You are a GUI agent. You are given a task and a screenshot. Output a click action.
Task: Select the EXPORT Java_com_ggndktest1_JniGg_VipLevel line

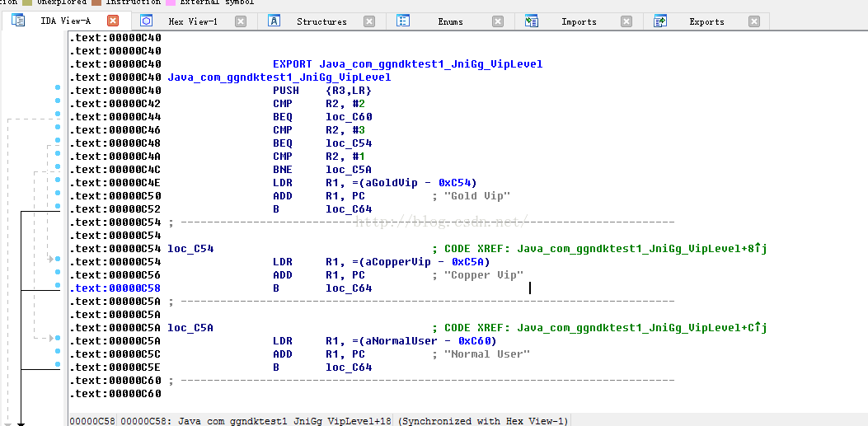coord(407,64)
